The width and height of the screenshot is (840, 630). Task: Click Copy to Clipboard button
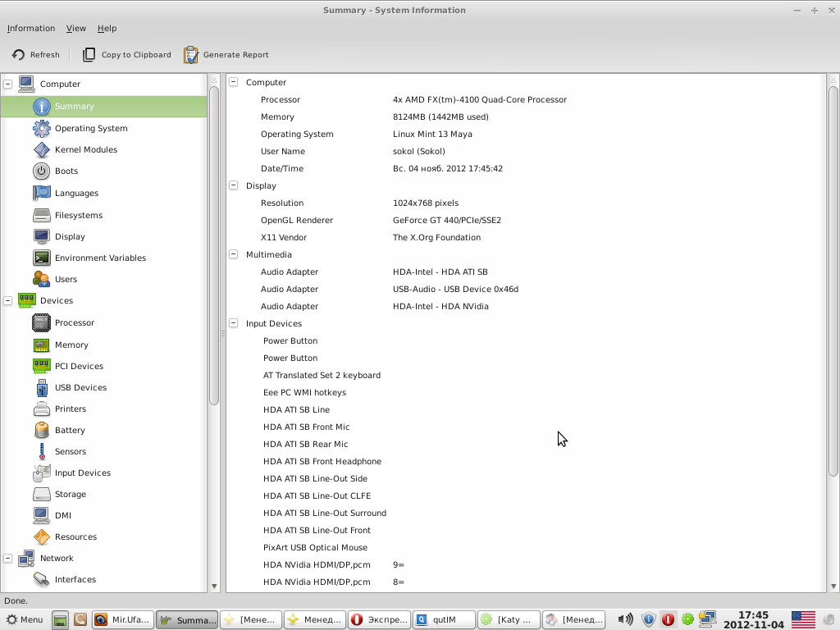127,55
